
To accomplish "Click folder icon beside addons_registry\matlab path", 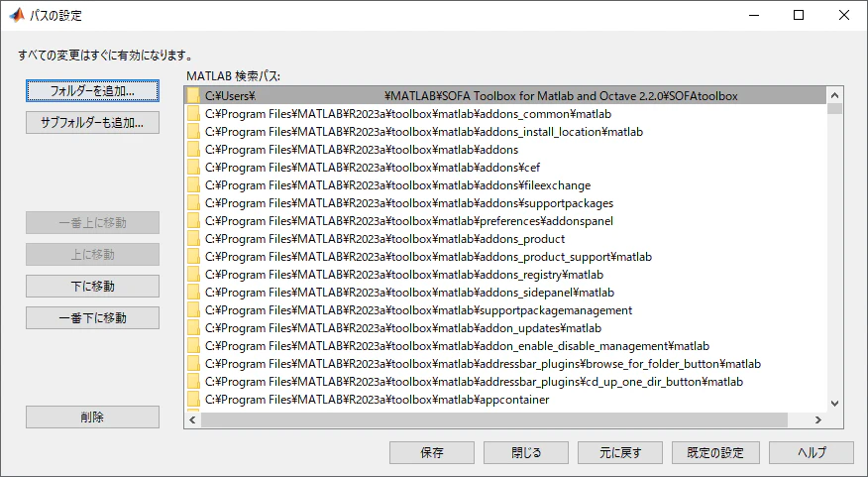I will (193, 275).
